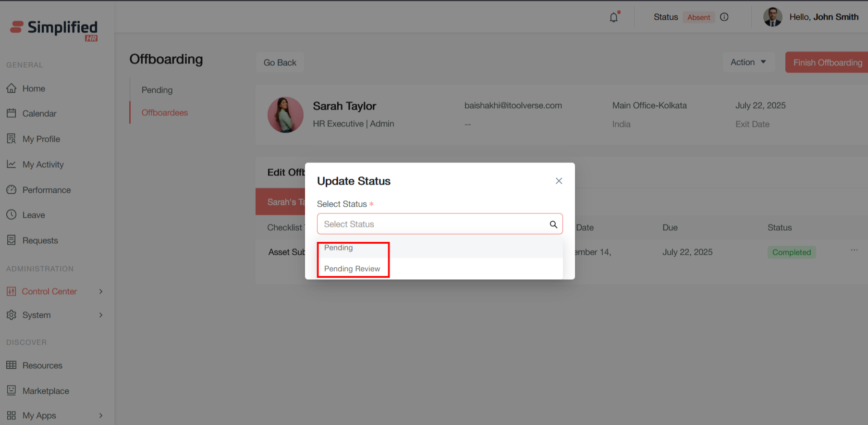Click the Go Back button
Screen dimensions: 868x425
[280, 62]
